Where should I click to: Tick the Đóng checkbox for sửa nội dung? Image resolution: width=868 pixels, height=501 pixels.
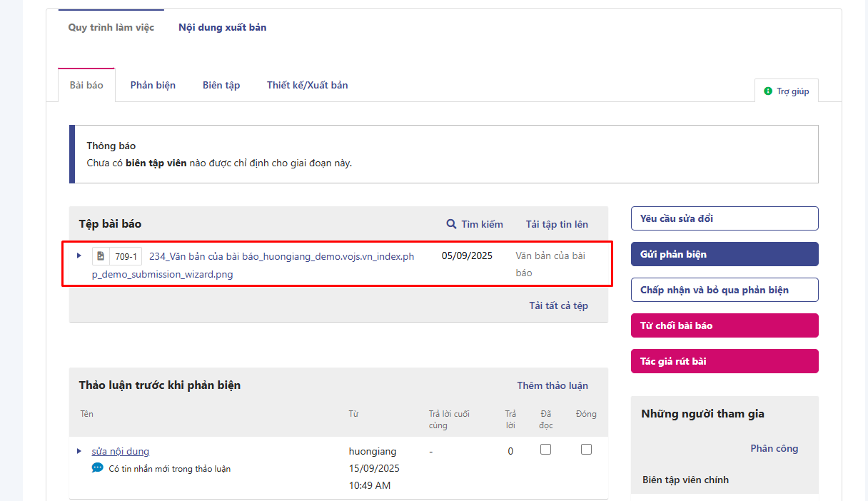586,450
